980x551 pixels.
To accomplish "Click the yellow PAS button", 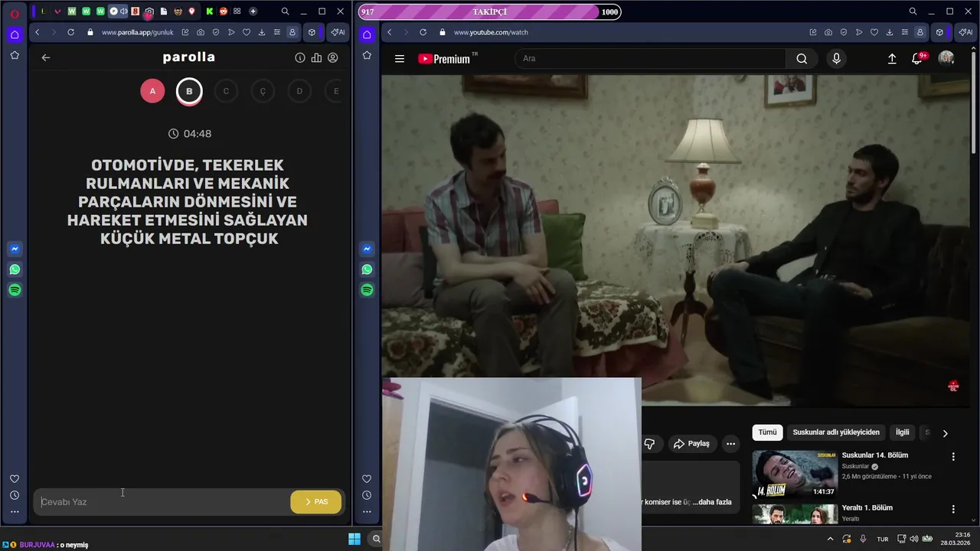I will pyautogui.click(x=316, y=502).
